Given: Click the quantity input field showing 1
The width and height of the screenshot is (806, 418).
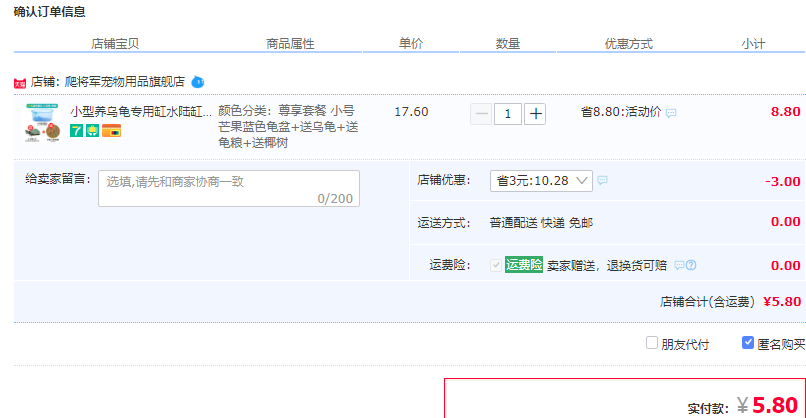Looking at the screenshot, I should pos(508,114).
